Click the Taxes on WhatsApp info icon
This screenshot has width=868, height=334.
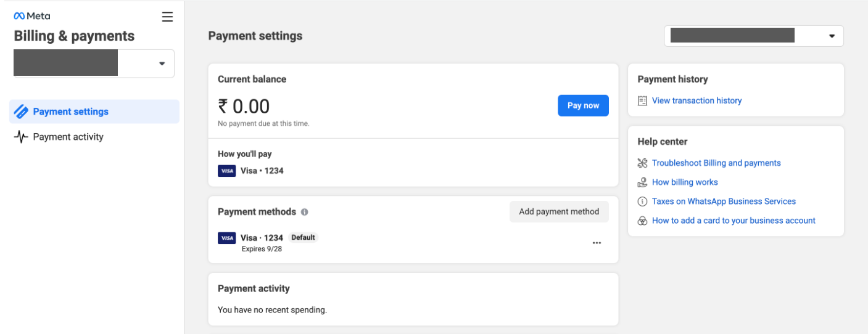click(642, 202)
